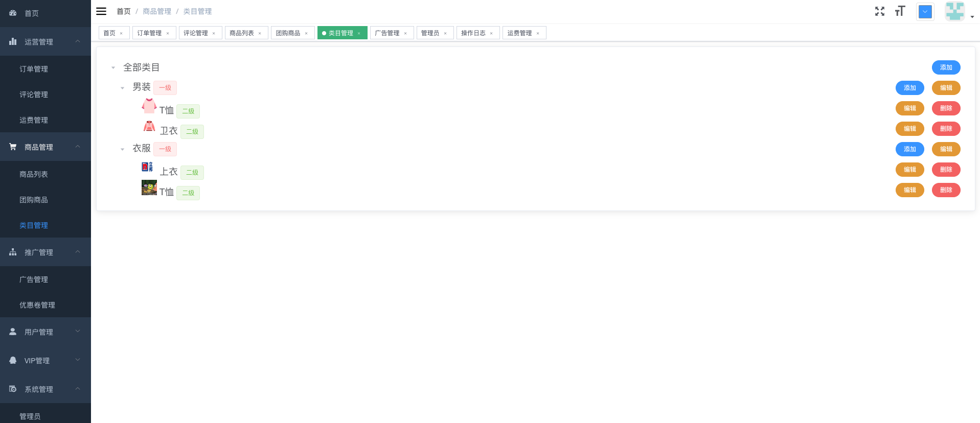Click 编辑 button in 衣服 row
Screen dimensions: 980x423
click(946, 149)
